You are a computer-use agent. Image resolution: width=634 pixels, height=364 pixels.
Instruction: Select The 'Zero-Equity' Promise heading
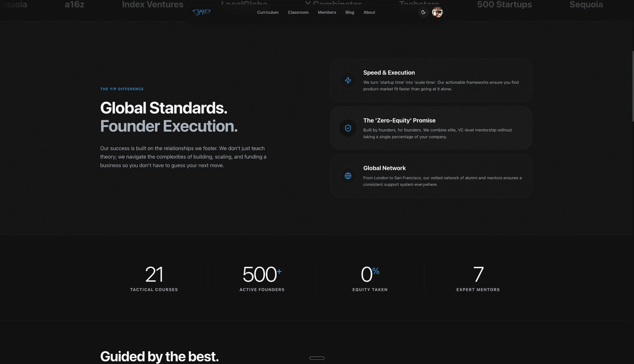(399, 120)
